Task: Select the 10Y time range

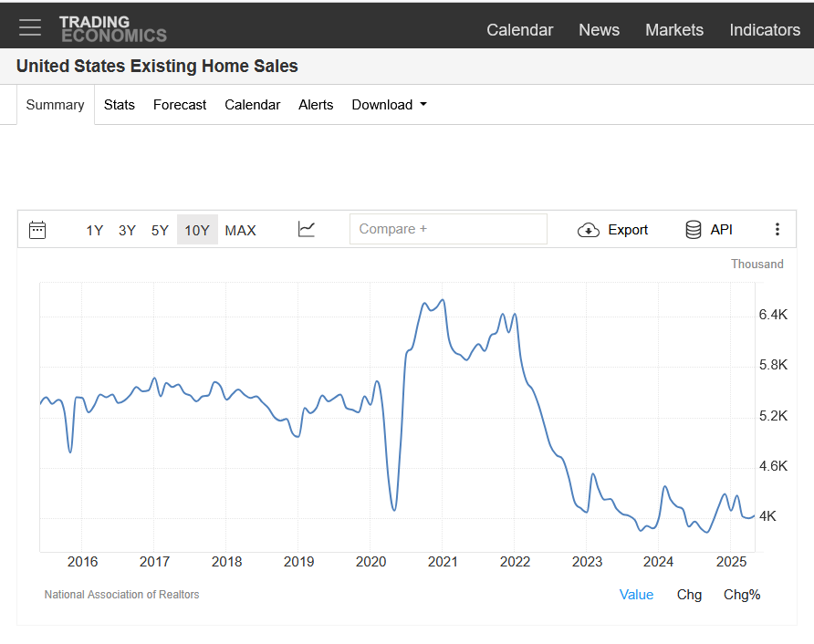Action: (197, 230)
